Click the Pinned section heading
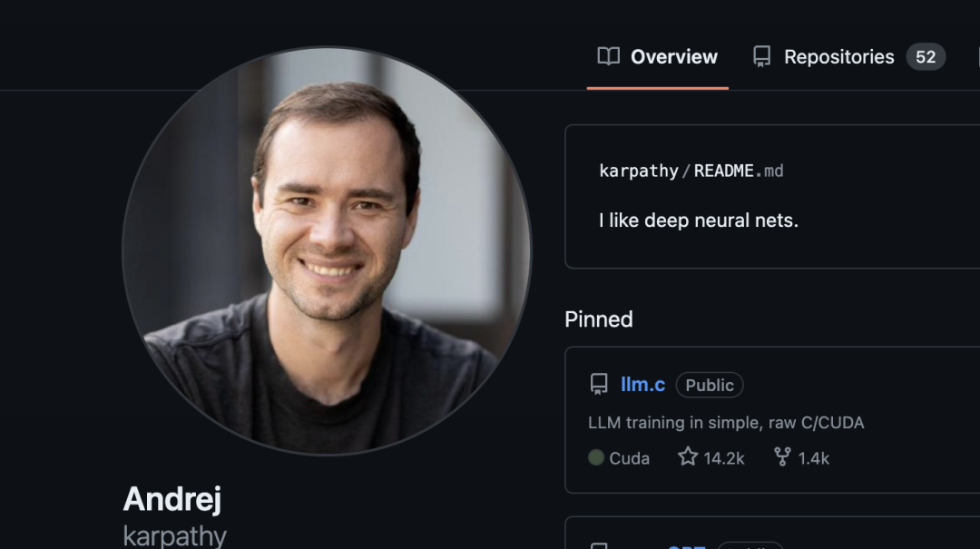The image size is (980, 549). [599, 319]
